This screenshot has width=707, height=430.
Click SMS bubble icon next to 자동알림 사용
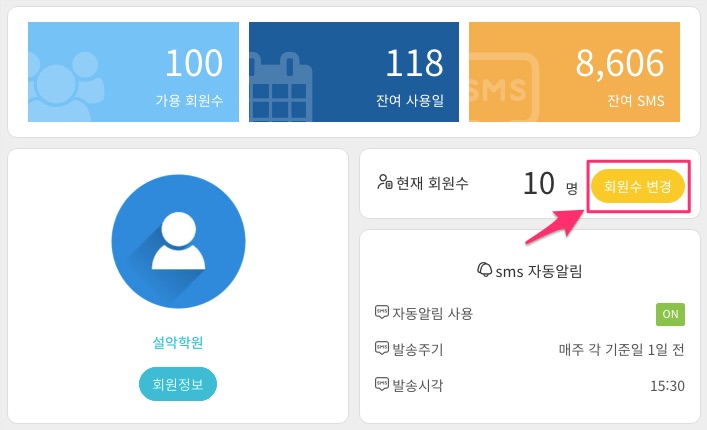(382, 312)
